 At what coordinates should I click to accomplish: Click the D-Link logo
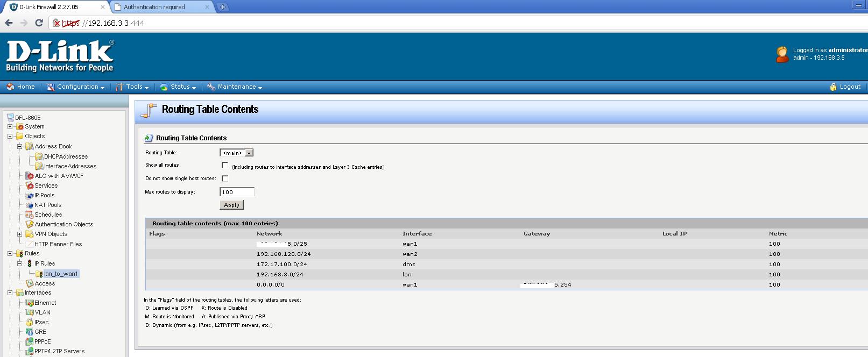pyautogui.click(x=60, y=56)
